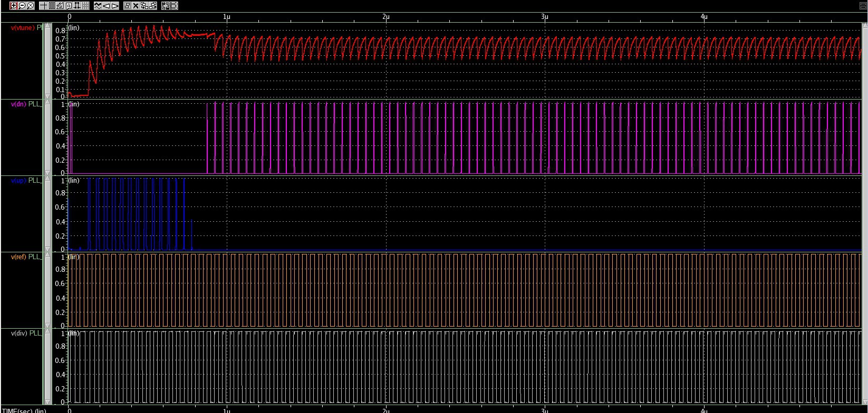
Task: Click the zoom out magnifier icon
Action: 22,6
